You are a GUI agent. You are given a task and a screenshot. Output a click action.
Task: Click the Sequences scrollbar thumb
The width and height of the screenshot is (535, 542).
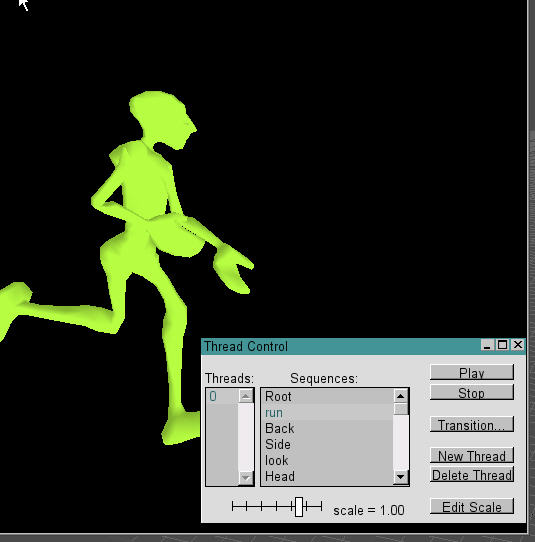tap(401, 409)
